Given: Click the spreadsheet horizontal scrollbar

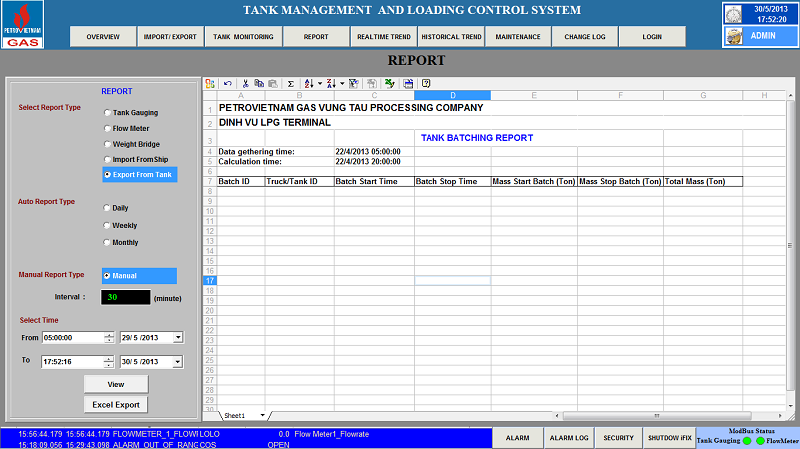Looking at the screenshot, I should tap(657, 415).
